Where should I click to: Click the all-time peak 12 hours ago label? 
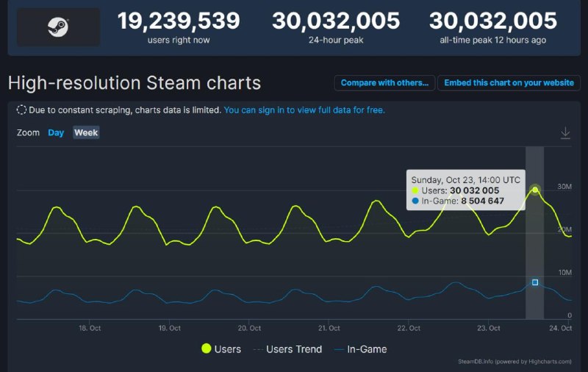tap(492, 40)
